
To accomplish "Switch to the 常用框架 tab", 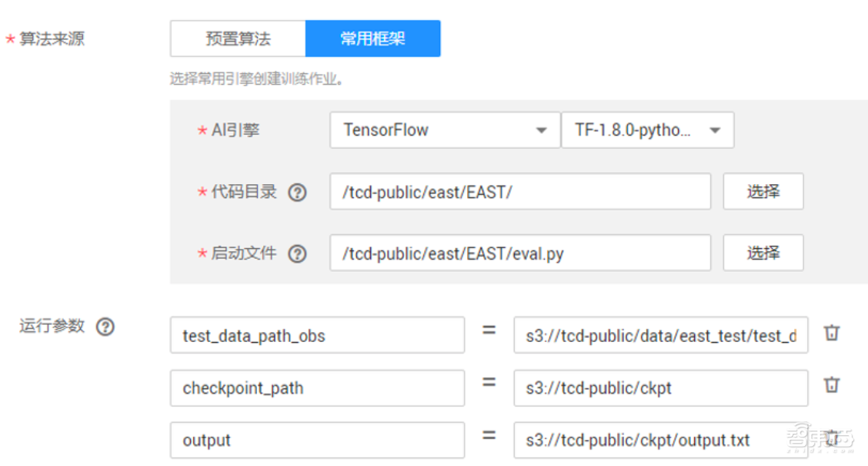I will pos(372,39).
